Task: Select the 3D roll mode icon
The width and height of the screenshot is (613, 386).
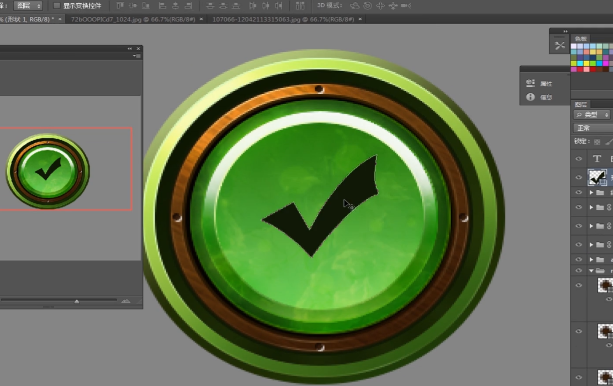Action: (x=367, y=5)
